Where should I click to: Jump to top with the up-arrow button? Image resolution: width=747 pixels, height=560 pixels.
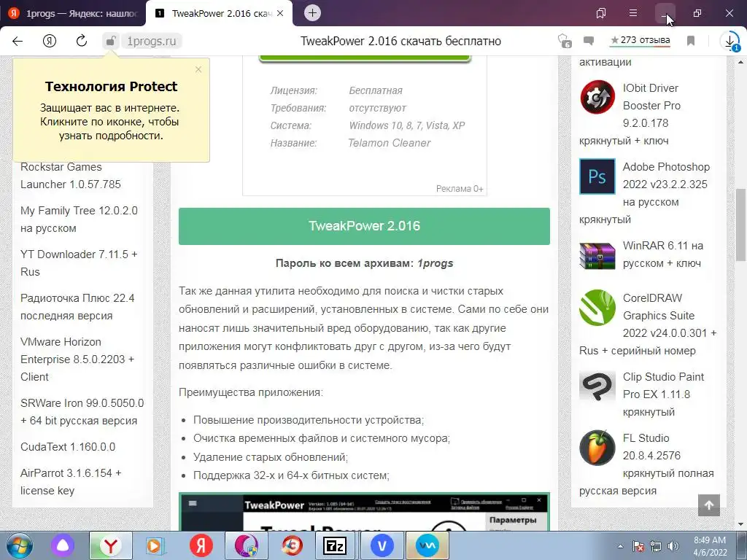[709, 505]
